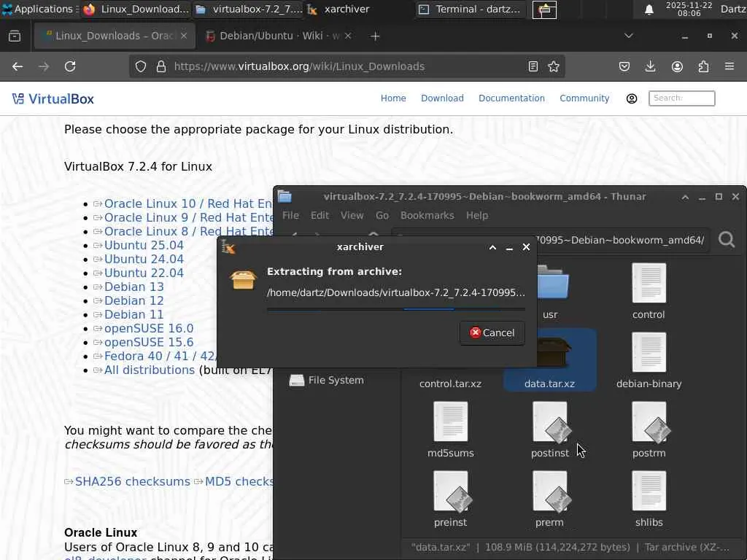This screenshot has width=747, height=560.
Task: Open the Firefox account icon
Action: [677, 66]
